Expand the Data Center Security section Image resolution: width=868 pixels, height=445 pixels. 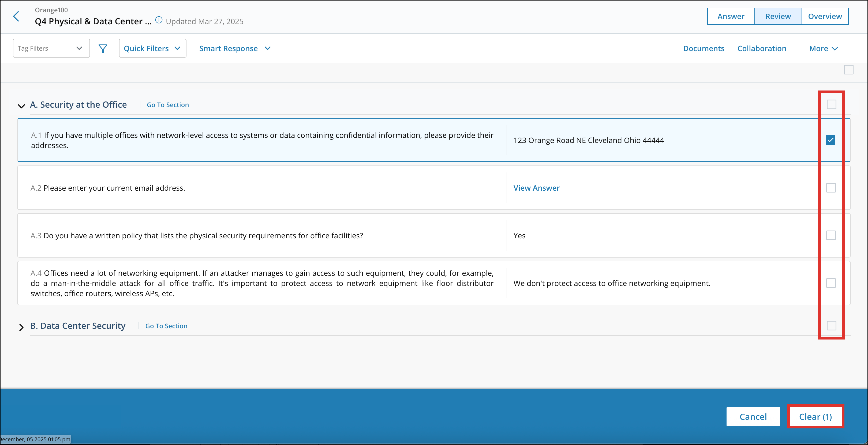21,326
